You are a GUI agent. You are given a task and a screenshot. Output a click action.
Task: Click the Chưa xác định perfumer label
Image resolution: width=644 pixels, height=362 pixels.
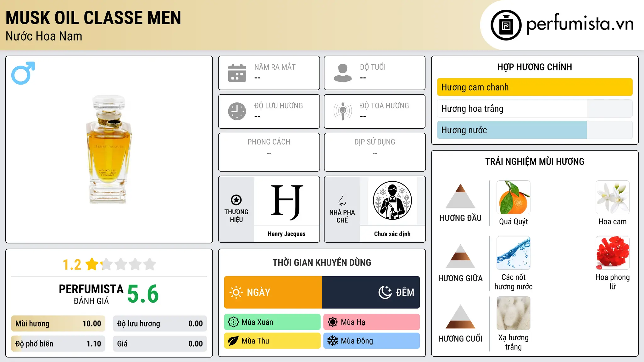tap(392, 234)
